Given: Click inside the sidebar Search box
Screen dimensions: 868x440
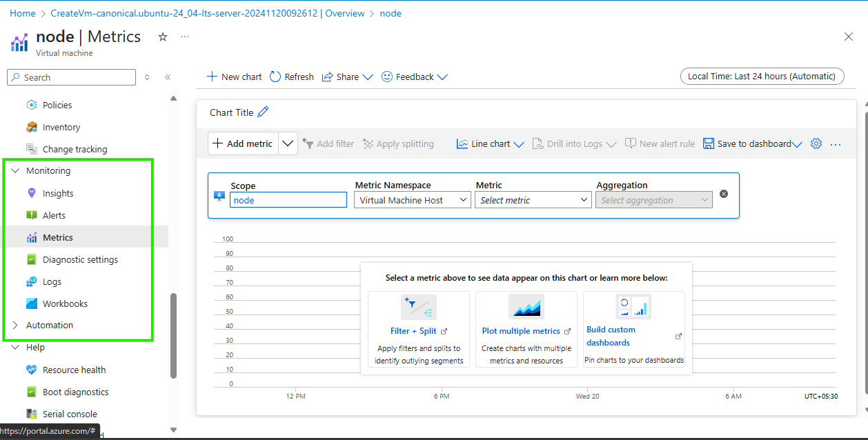Looking at the screenshot, I should 71,77.
